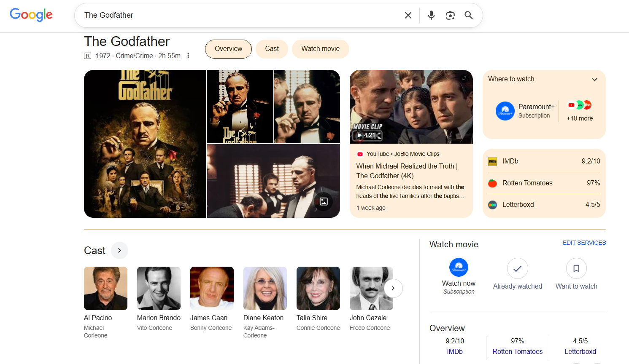Open the Brando tuxedo close-up image

pos(307,107)
